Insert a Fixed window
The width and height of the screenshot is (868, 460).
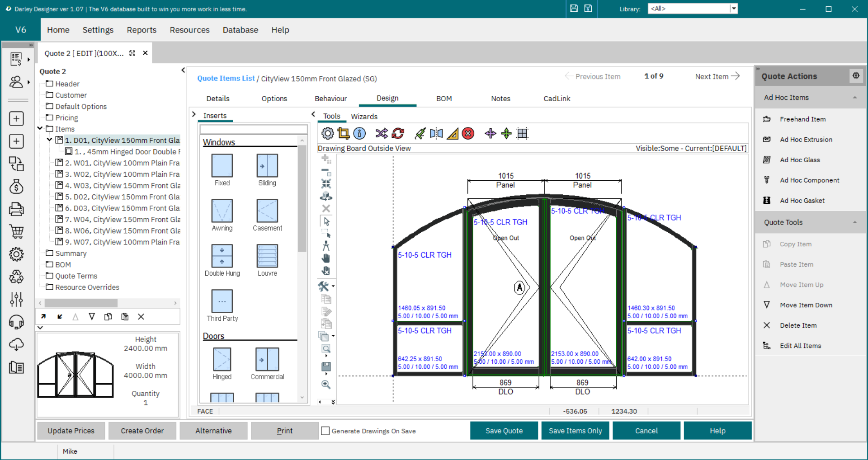coord(222,170)
